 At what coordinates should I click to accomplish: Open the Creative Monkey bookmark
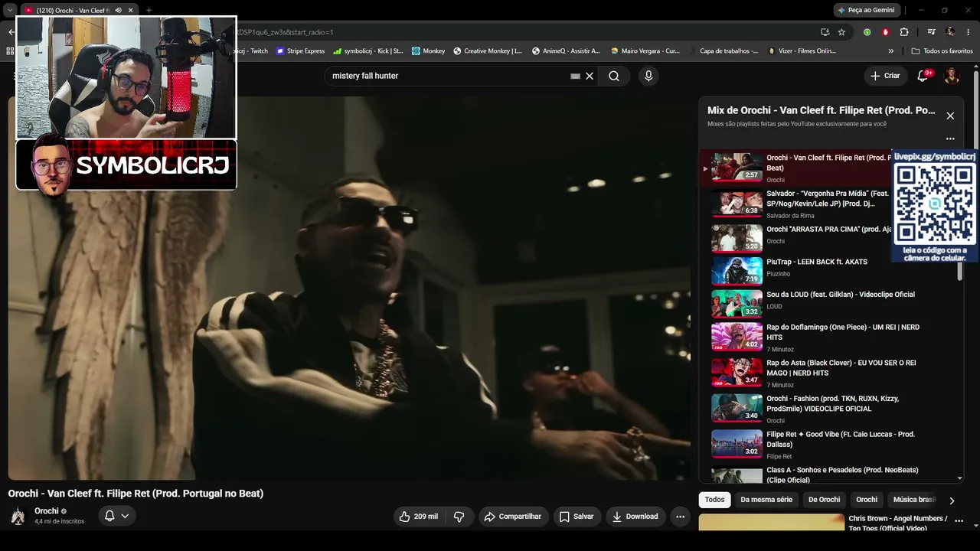[x=488, y=51]
